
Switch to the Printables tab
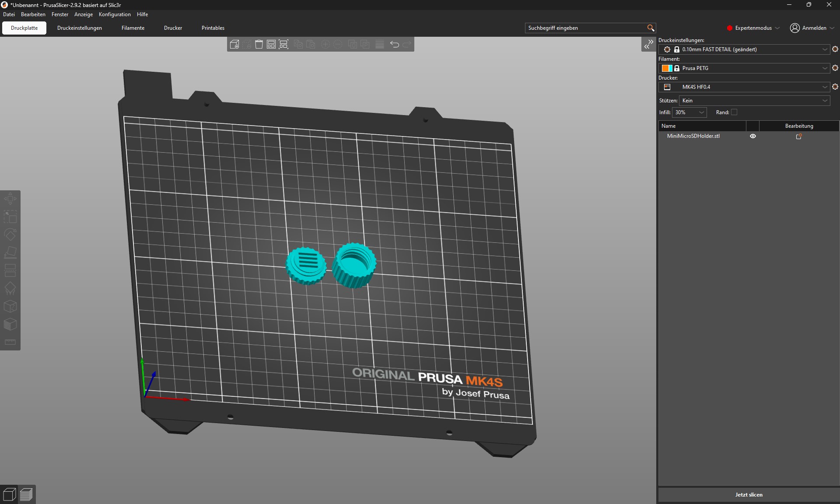213,28
